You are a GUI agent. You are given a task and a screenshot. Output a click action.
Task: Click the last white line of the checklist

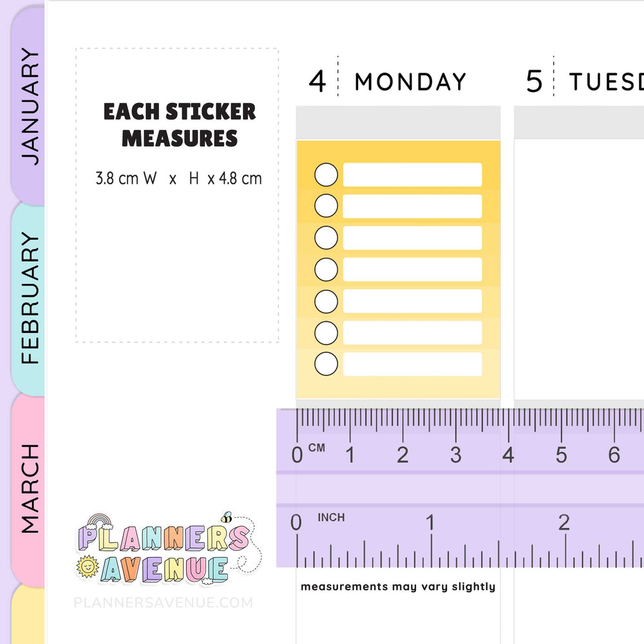click(412, 364)
